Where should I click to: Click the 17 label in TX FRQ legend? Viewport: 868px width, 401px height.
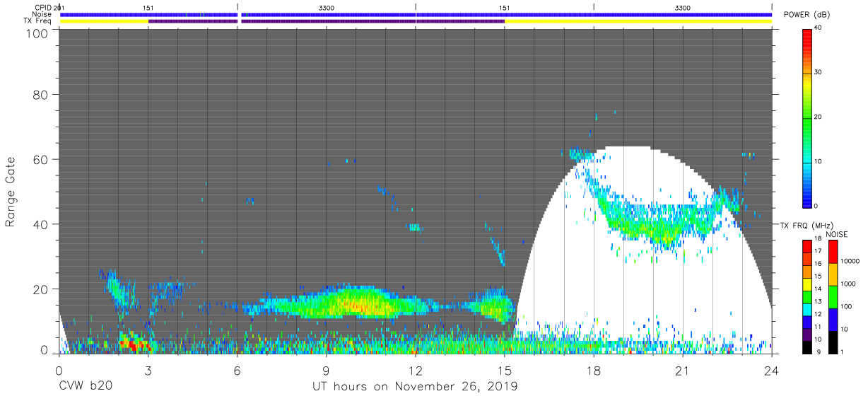(x=817, y=251)
